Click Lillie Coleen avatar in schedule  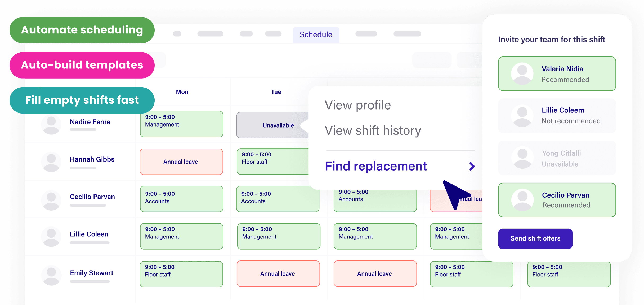[x=51, y=237]
